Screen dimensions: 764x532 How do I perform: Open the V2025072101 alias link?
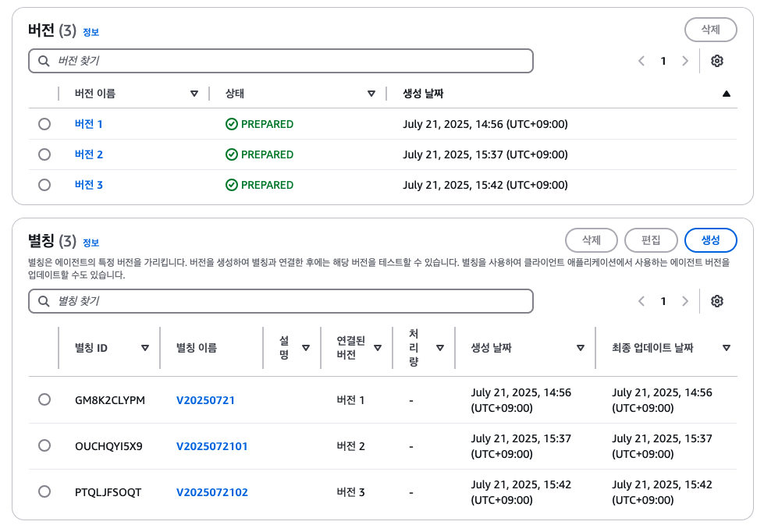coord(212,446)
